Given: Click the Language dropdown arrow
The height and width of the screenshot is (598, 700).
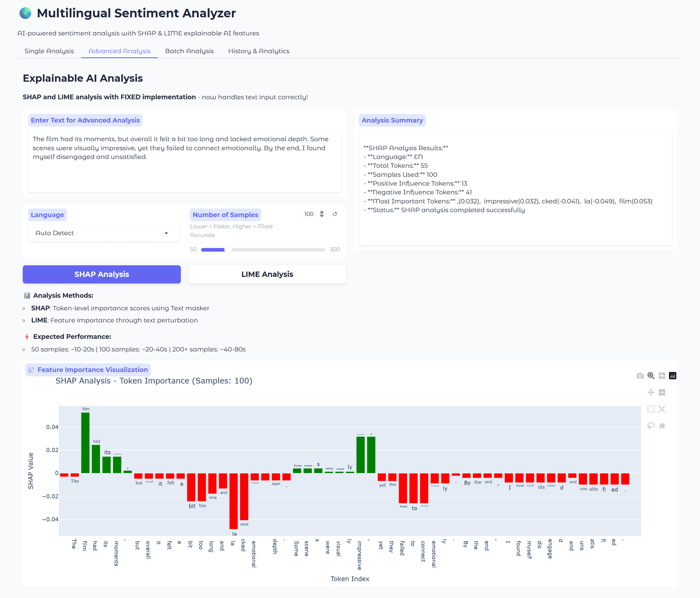Looking at the screenshot, I should tap(166, 233).
